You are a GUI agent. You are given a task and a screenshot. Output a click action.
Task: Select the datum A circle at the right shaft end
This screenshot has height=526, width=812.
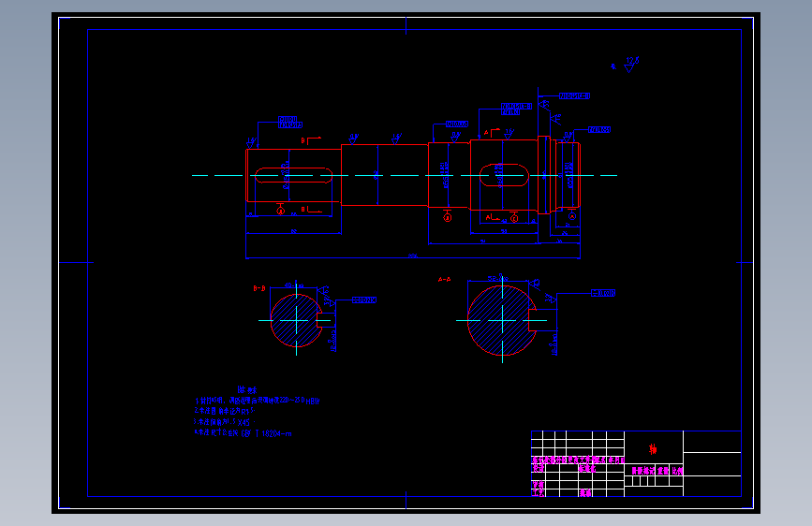pyautogui.click(x=572, y=216)
